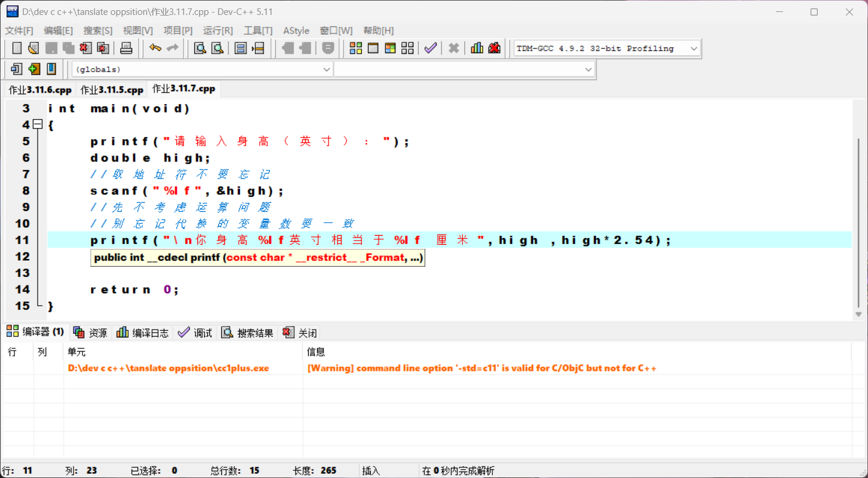Select the 编译器 (1) bottom tab

tap(35, 332)
